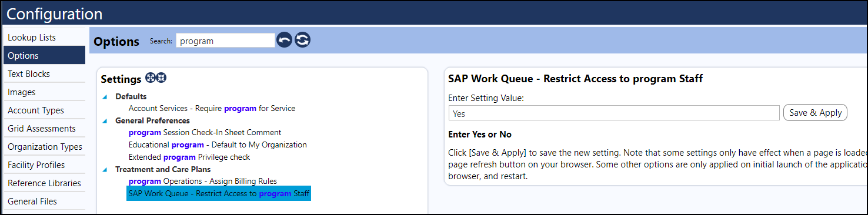Select program Operations - Assign Billing Rules
Image resolution: width=868 pixels, height=215 pixels.
click(x=202, y=181)
